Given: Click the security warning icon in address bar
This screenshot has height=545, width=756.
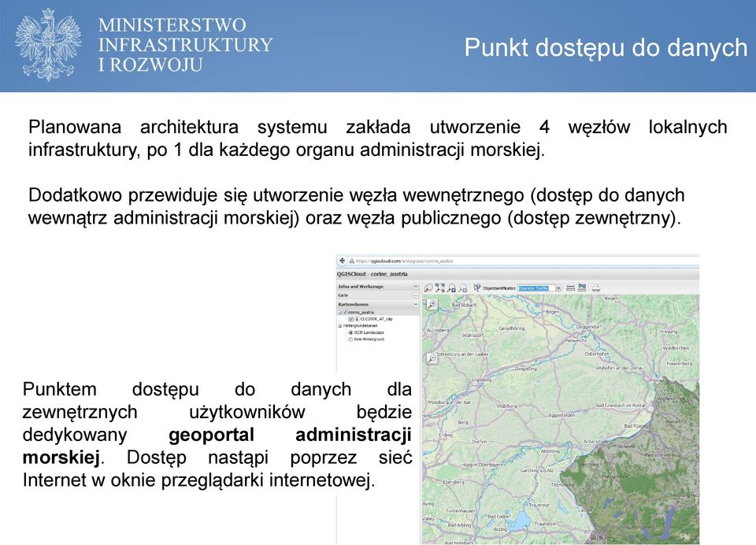Looking at the screenshot, I should click(352, 261).
